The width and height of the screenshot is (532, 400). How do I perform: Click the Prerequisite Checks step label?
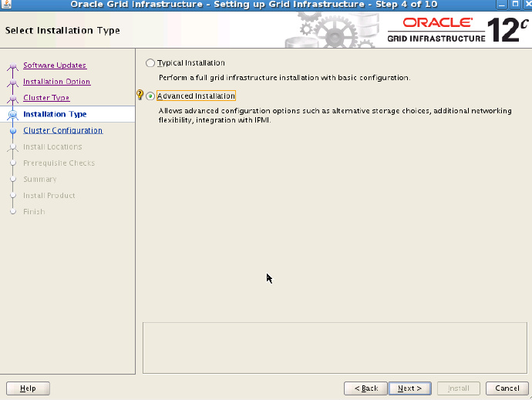click(x=59, y=163)
